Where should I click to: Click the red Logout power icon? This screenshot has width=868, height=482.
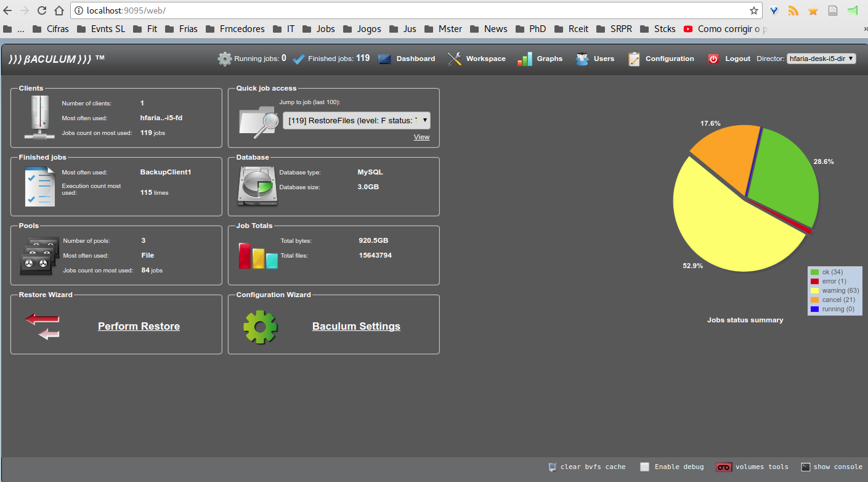click(x=713, y=59)
